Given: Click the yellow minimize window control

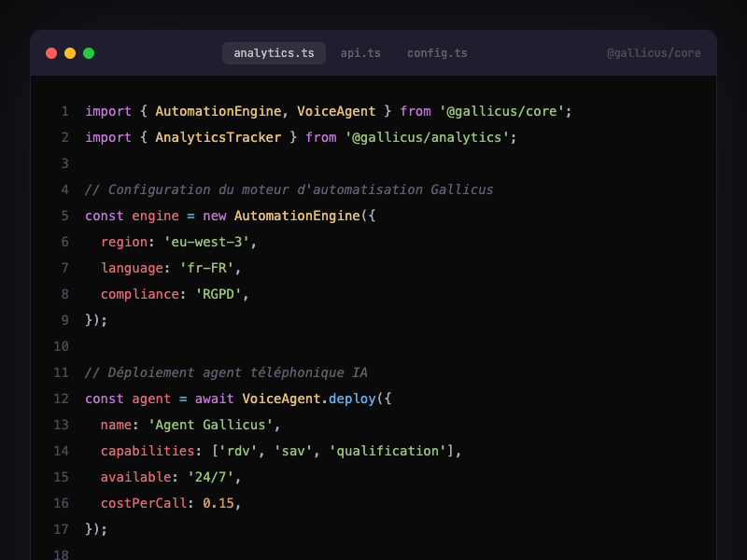Looking at the screenshot, I should [x=69, y=53].
